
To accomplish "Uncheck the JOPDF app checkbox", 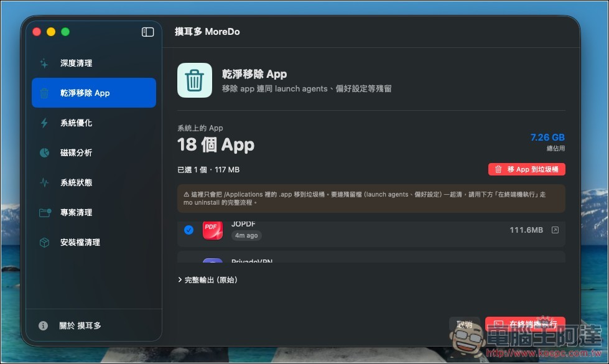I will tap(188, 230).
